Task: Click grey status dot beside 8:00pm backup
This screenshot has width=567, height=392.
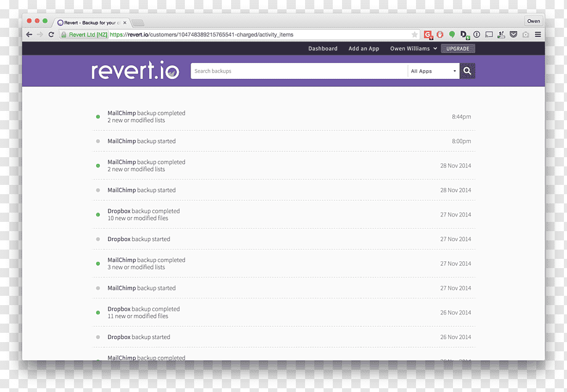Action: coord(98,141)
